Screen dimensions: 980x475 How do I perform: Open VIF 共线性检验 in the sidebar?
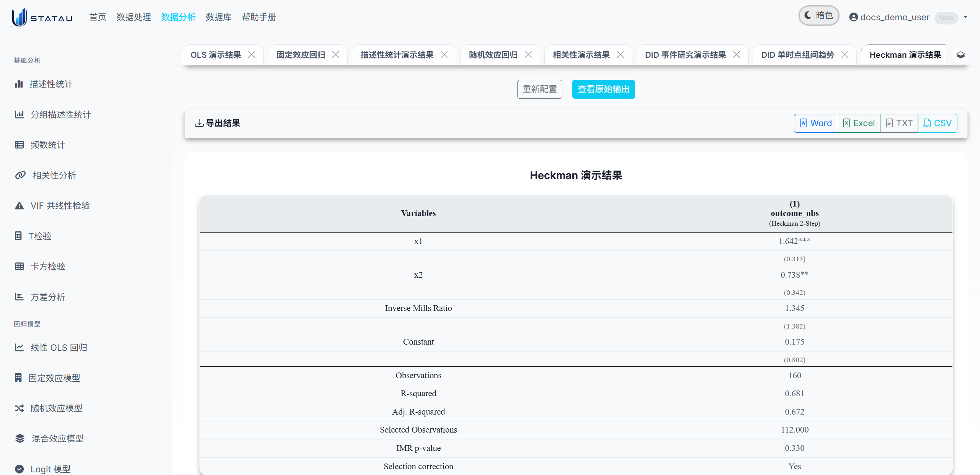pyautogui.click(x=60, y=205)
